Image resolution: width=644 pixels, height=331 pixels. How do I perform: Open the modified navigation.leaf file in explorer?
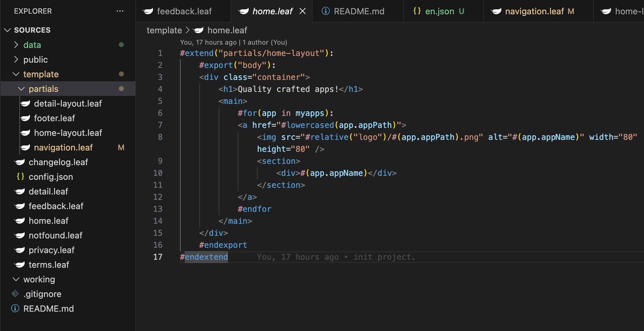coord(63,148)
